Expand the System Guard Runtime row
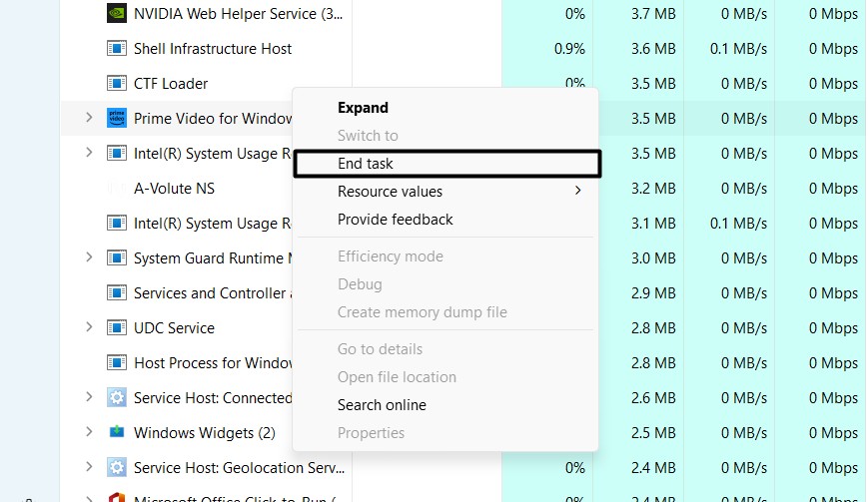Viewport: 868px width, 502px height. point(88,258)
